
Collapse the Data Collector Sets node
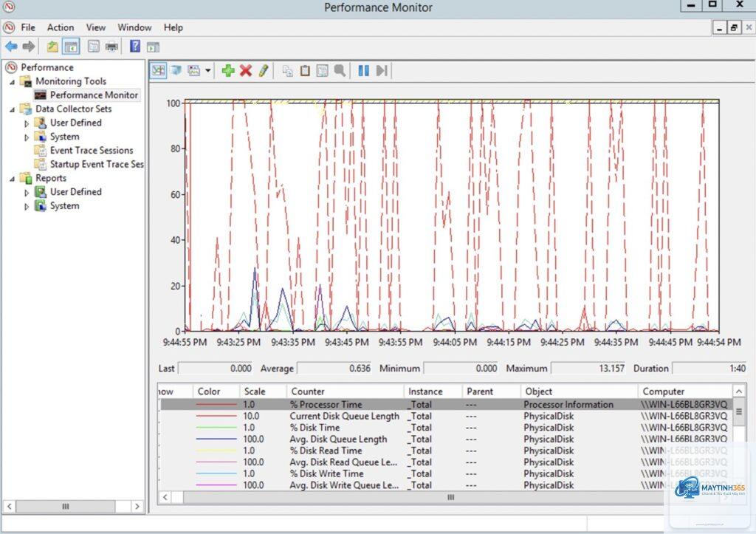point(12,109)
